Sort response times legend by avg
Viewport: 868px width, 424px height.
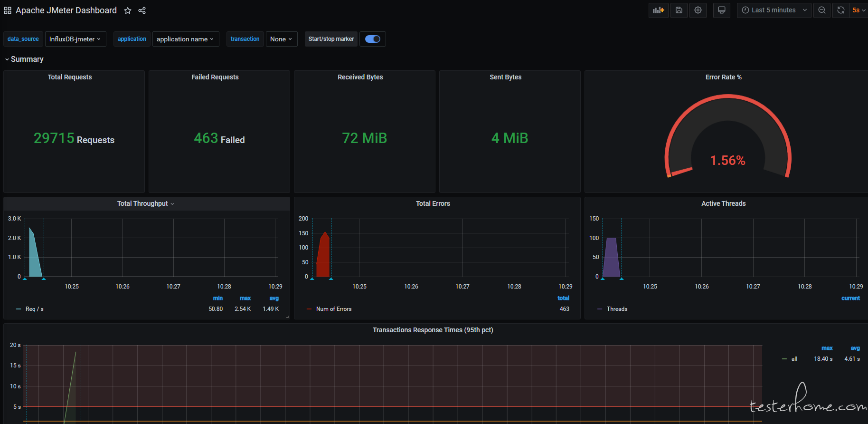[855, 348]
